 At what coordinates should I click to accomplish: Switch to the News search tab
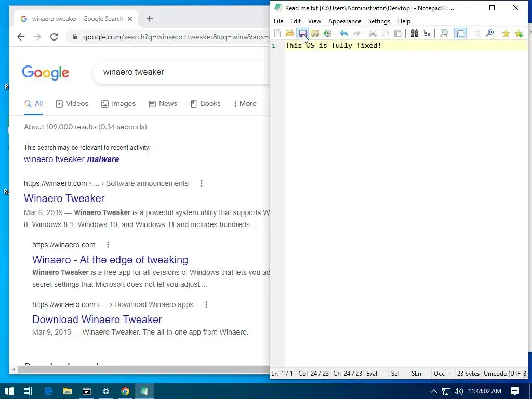pyautogui.click(x=163, y=103)
